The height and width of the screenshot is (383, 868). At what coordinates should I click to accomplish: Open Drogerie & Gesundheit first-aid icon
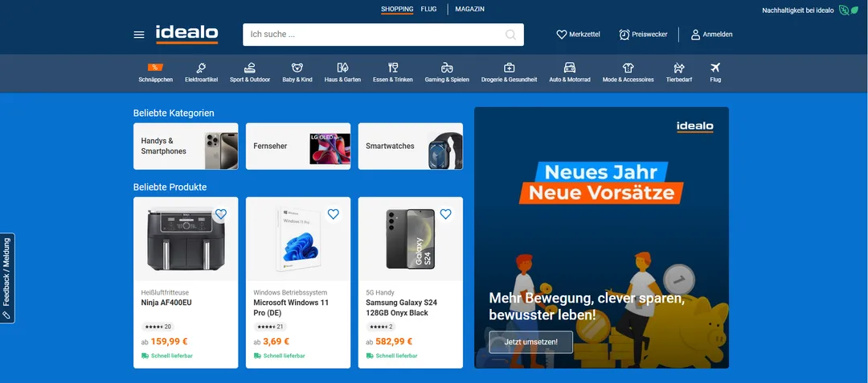510,68
